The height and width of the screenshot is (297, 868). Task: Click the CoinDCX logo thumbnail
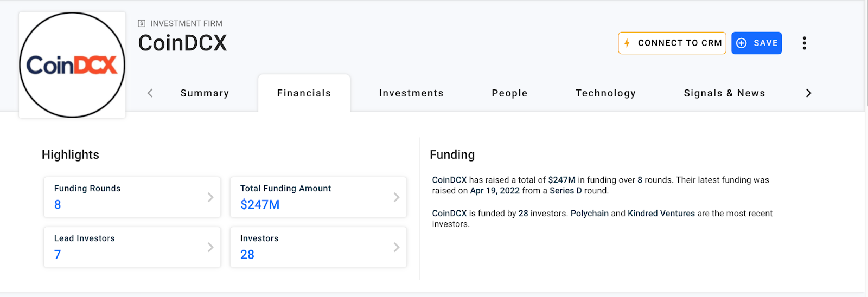click(x=72, y=65)
